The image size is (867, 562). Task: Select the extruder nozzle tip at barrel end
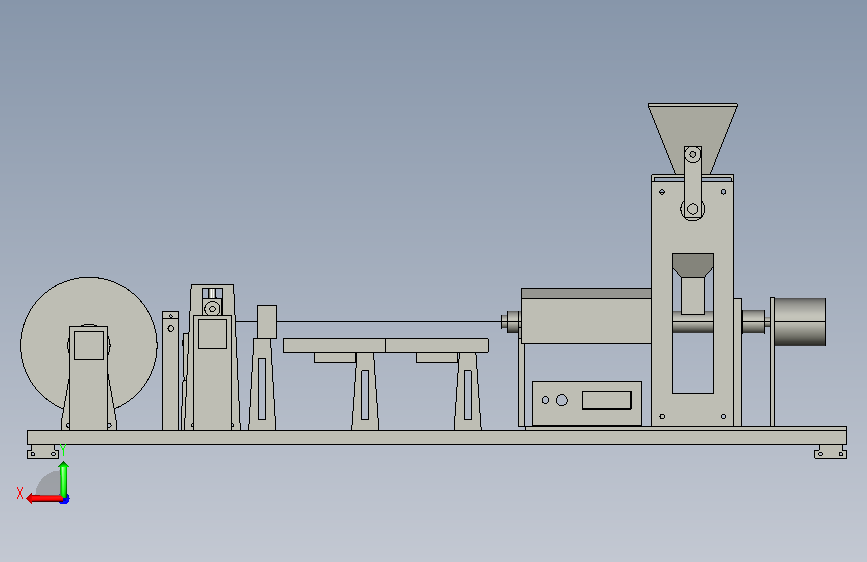click(x=504, y=322)
